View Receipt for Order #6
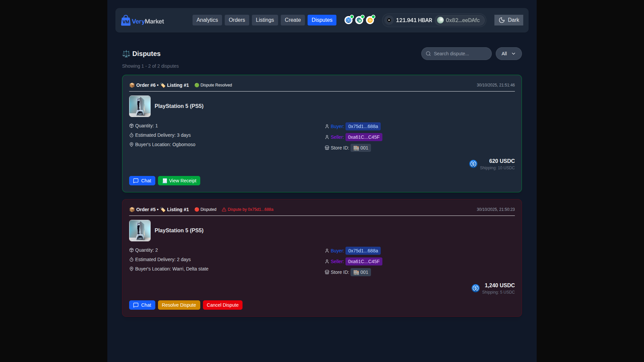Screen dimensions: 644x362 [179, 181]
